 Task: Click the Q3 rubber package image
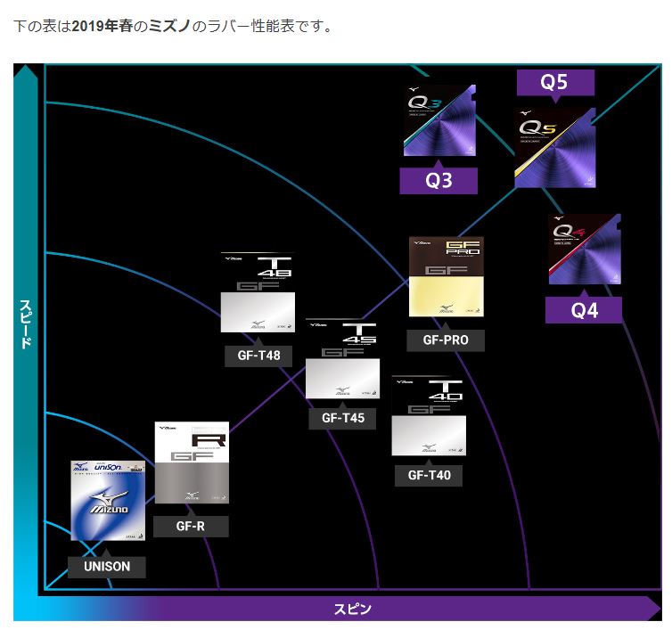(x=439, y=120)
